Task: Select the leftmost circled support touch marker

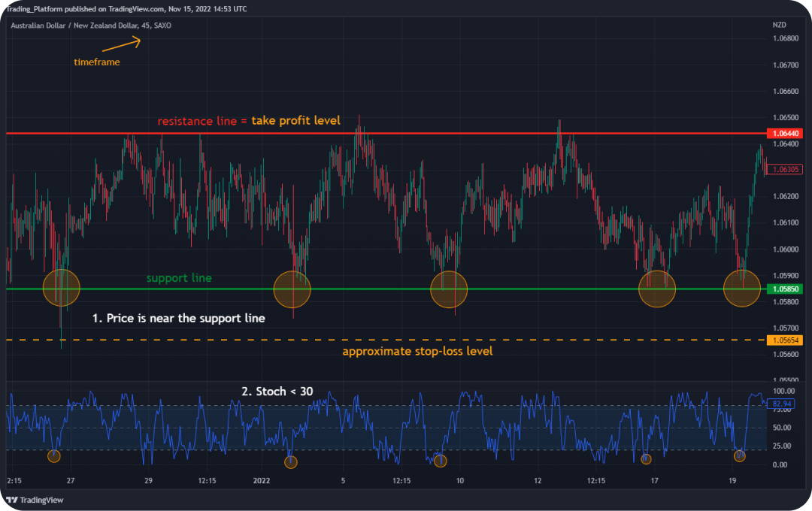Action: [60, 287]
